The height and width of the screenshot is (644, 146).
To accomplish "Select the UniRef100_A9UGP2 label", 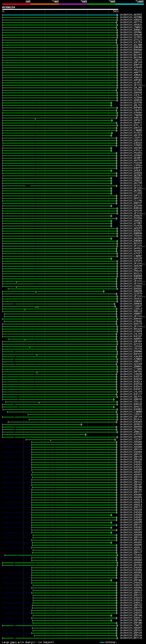I will [x=131, y=472].
